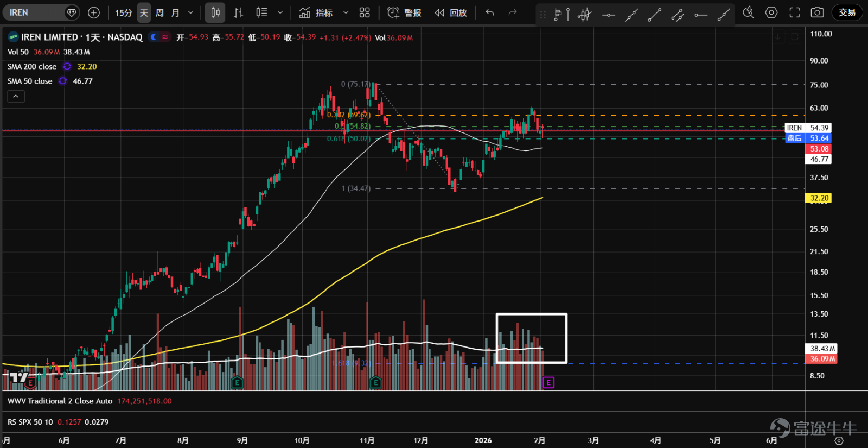Click the IREN symbol search field
Screen dimensions: 868x448
(x=42, y=12)
